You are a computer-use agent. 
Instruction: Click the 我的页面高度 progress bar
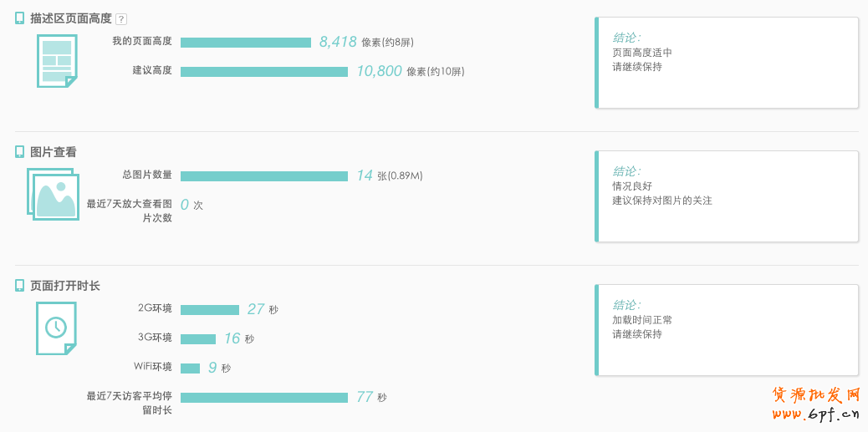click(246, 43)
